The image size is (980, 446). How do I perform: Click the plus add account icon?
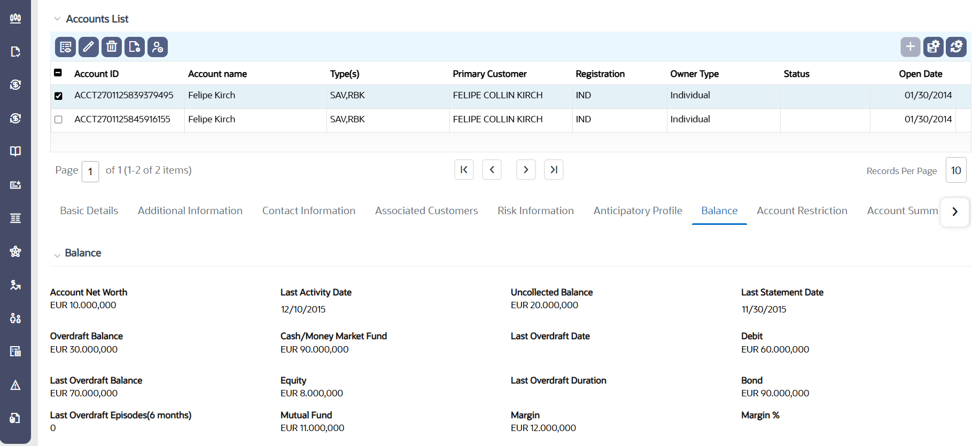(911, 47)
